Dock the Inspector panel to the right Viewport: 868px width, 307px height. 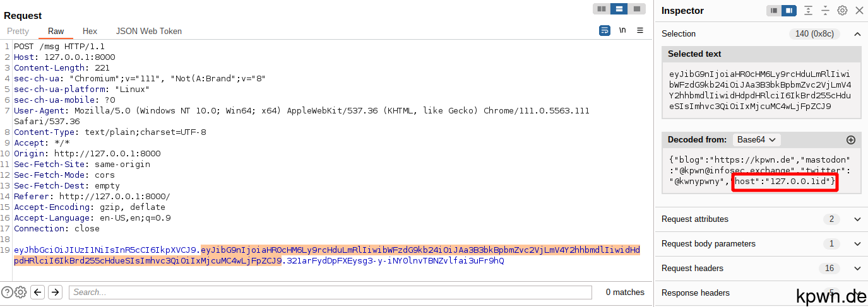tap(788, 11)
